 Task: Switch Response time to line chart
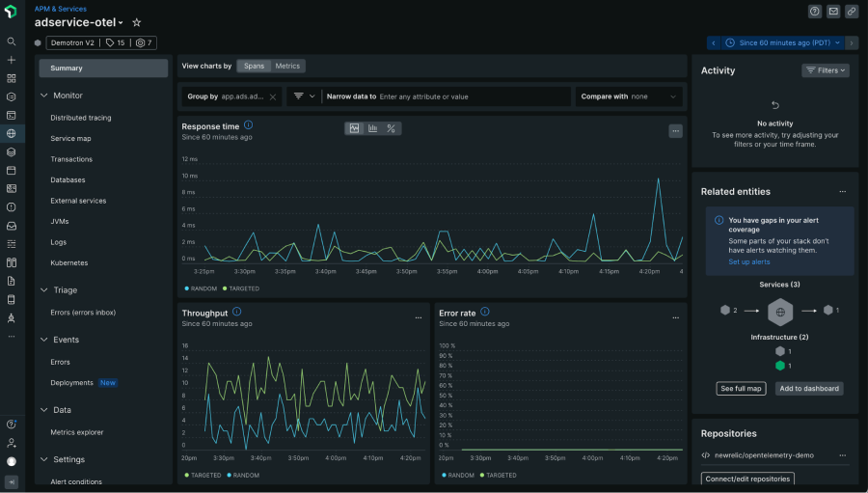(354, 128)
